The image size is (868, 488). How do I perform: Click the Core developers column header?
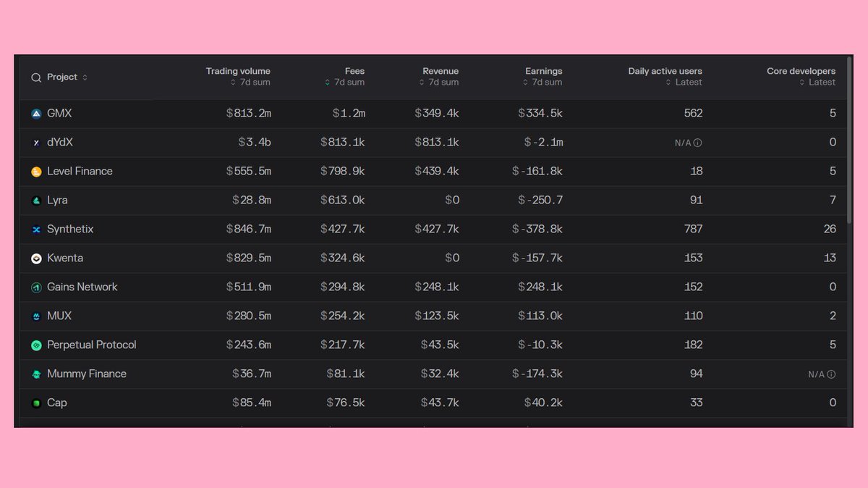pos(801,71)
